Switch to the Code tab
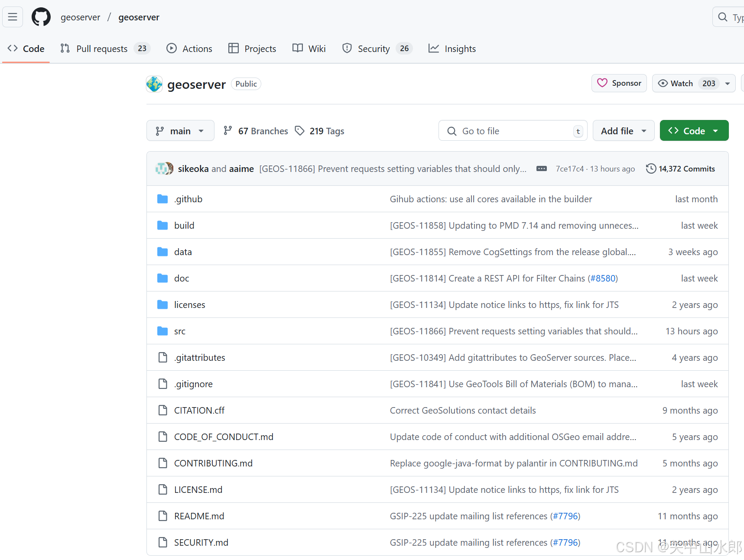 click(26, 49)
